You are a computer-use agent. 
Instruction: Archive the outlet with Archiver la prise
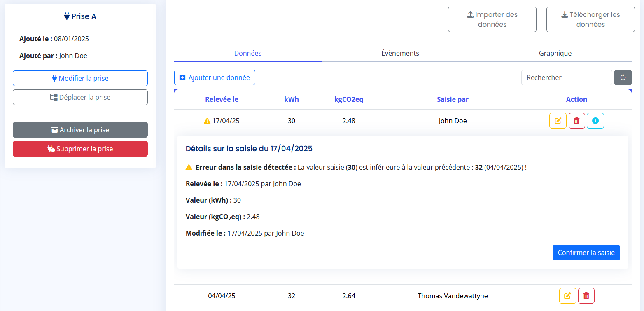[80, 130]
